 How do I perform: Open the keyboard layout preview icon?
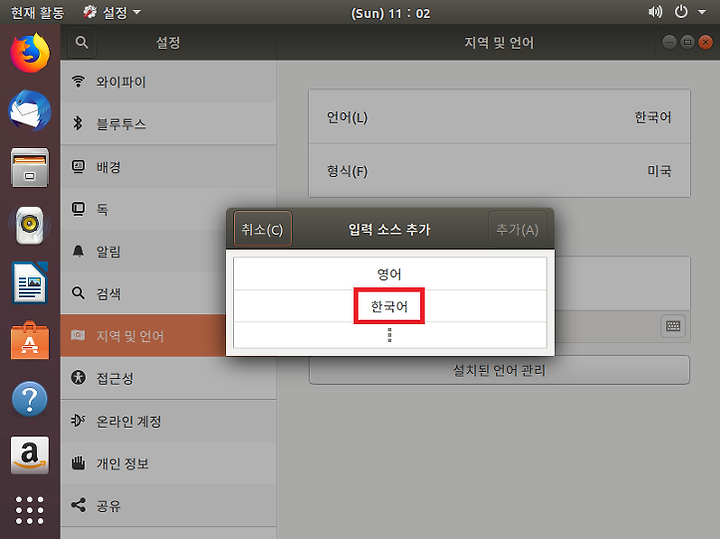673,326
